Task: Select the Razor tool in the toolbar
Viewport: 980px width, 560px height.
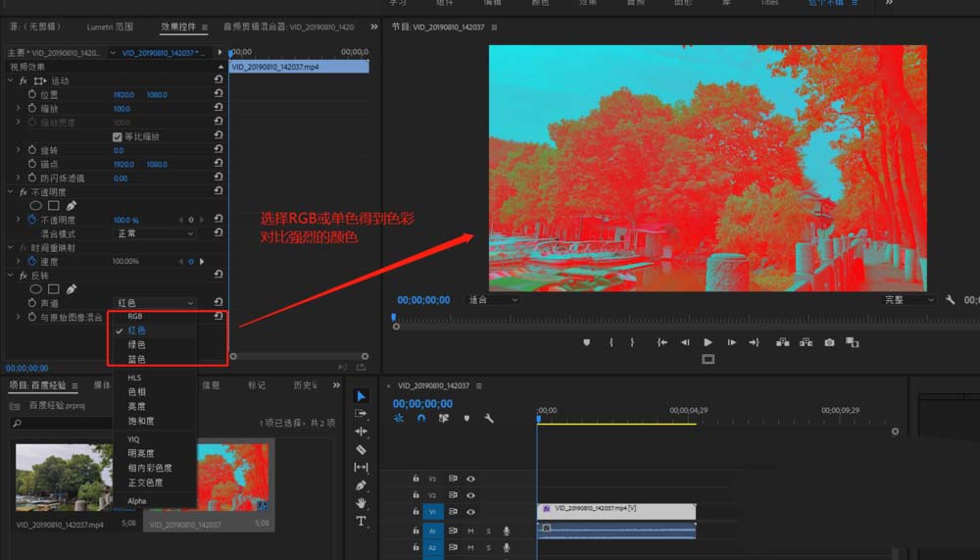Action: 361,449
